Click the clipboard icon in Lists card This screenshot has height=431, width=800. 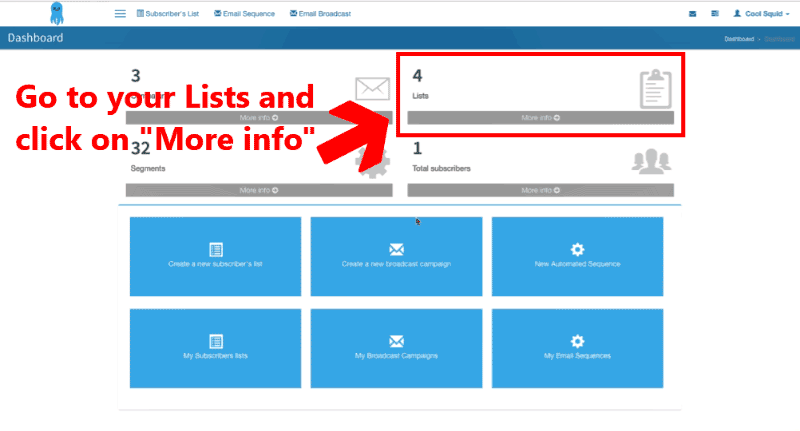(656, 89)
